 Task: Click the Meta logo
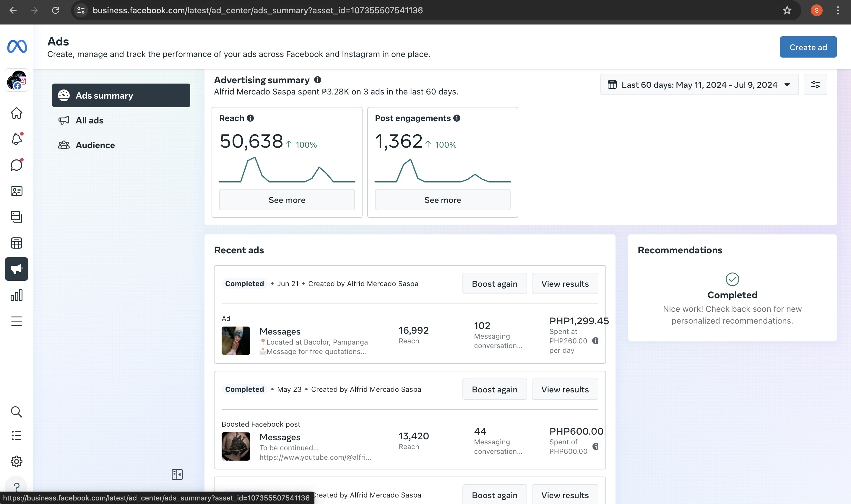tap(17, 47)
